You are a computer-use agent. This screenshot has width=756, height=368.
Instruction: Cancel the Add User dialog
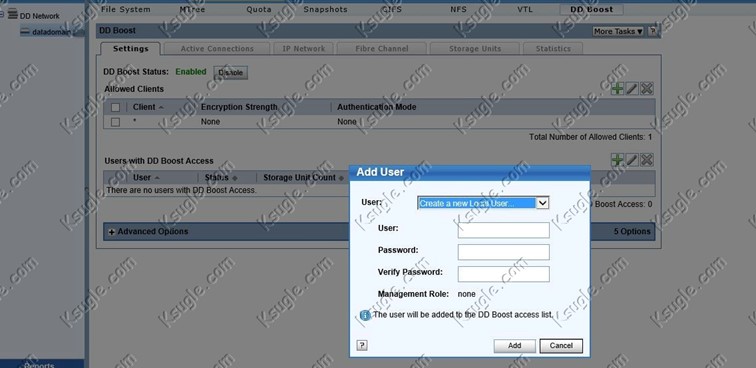pos(561,346)
